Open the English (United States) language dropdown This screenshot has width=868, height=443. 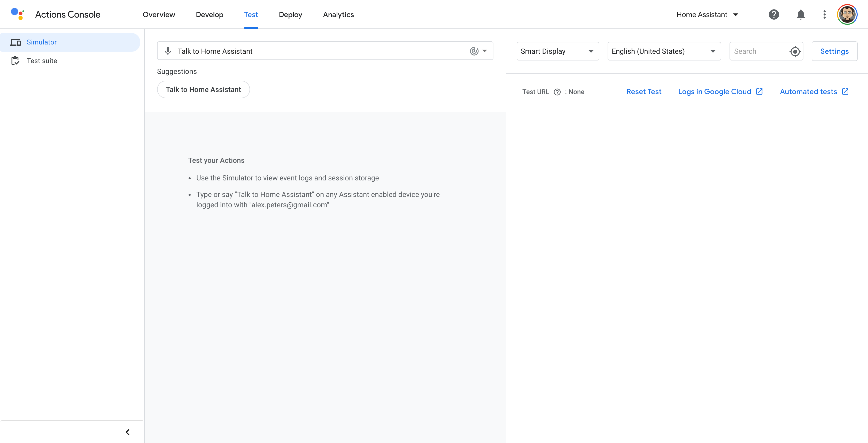[x=664, y=51]
